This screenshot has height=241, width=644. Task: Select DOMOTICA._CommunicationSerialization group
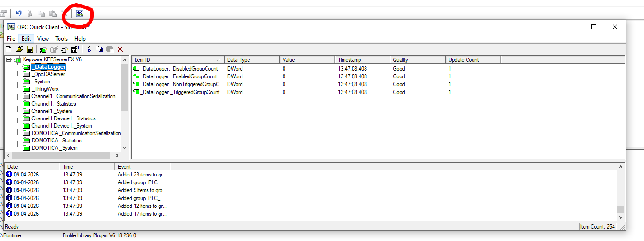tap(76, 133)
